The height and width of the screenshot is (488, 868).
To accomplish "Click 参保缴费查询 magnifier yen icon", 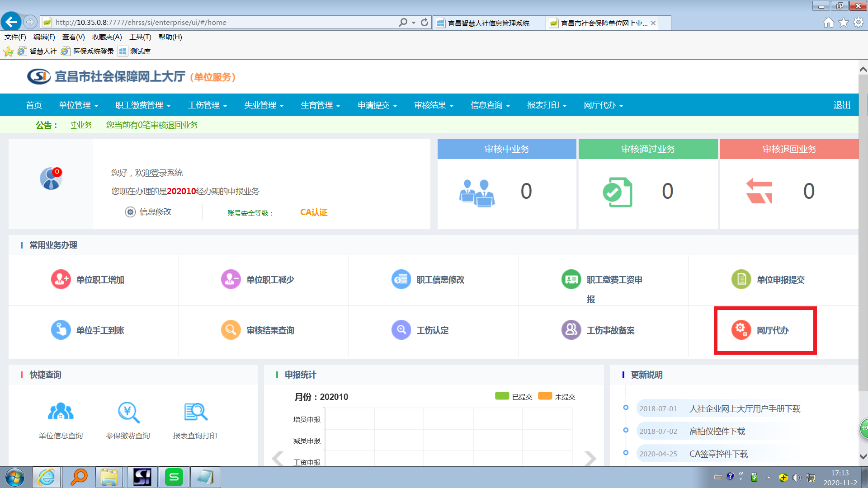I will pyautogui.click(x=128, y=412).
